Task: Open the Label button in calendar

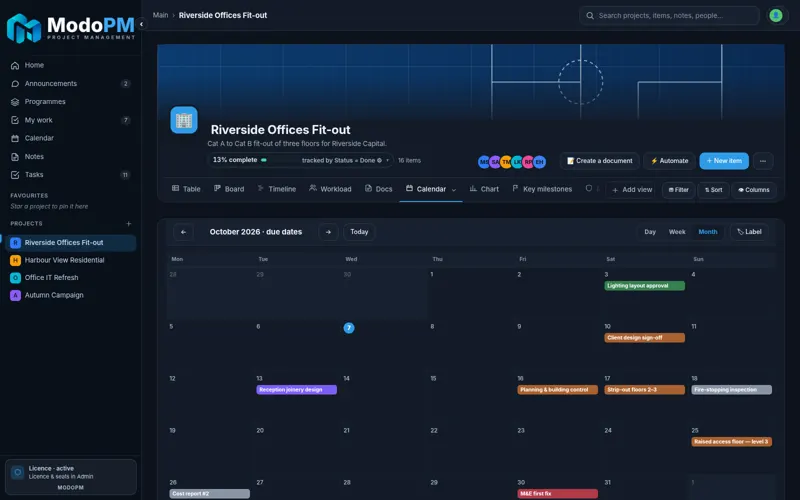Action: [749, 232]
